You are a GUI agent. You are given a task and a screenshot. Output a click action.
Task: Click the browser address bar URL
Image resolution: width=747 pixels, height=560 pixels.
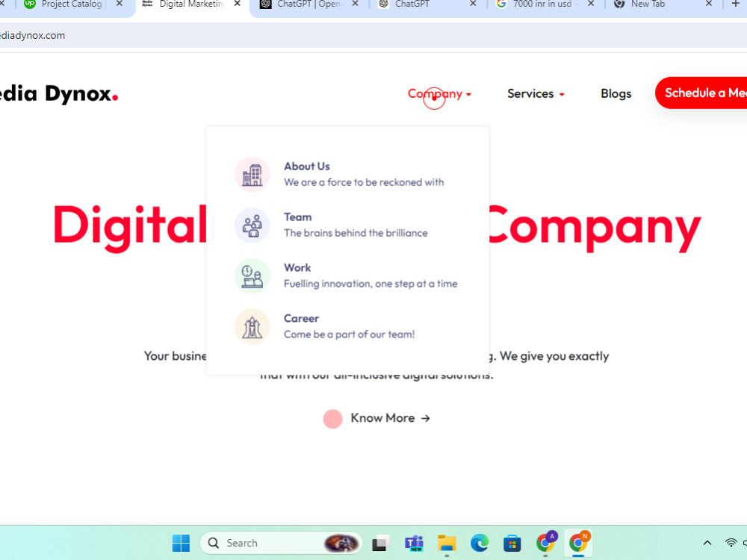click(x=32, y=35)
